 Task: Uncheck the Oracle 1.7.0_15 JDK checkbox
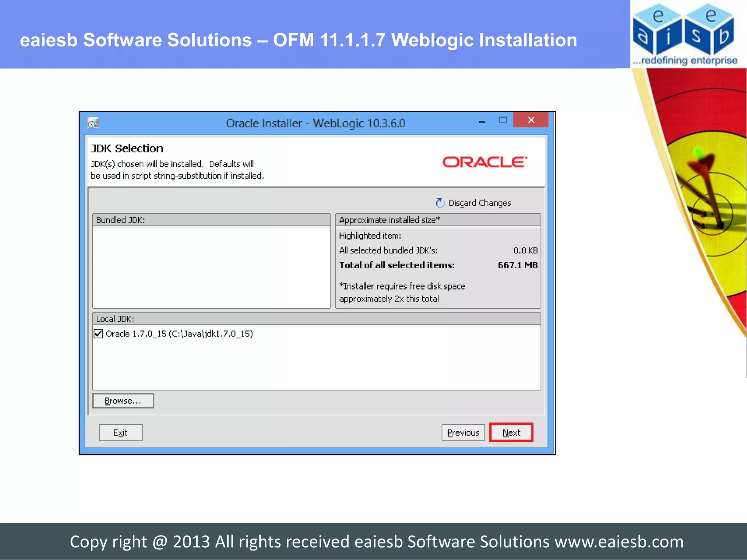coord(98,334)
